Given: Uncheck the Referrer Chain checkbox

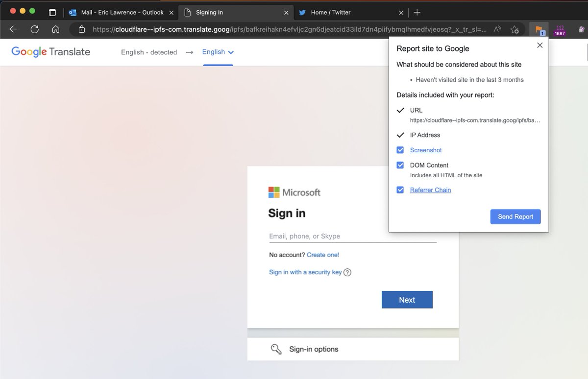Looking at the screenshot, I should (x=400, y=190).
